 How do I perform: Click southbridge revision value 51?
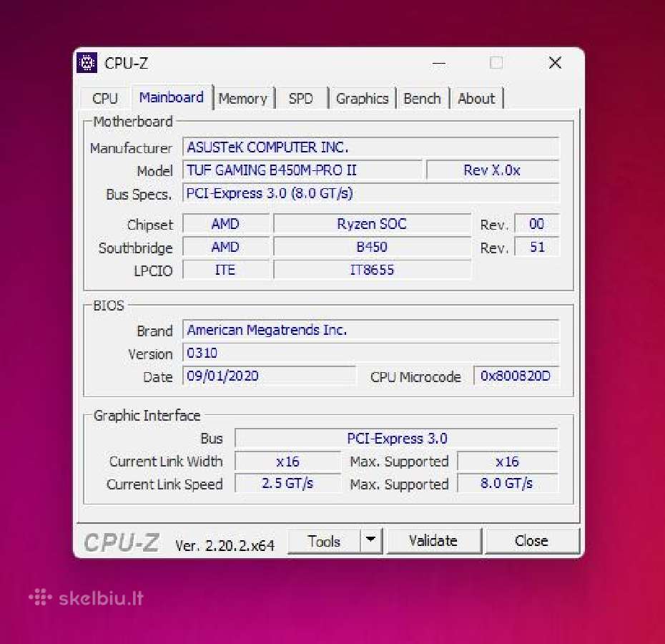(536, 247)
